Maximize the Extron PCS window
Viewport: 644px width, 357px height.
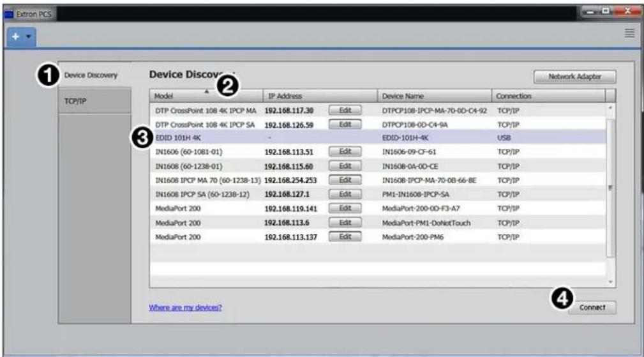606,11
